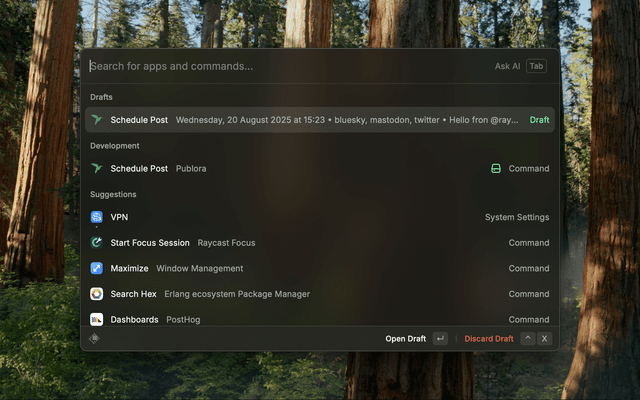Click the Start Focus Session icon

[97, 243]
